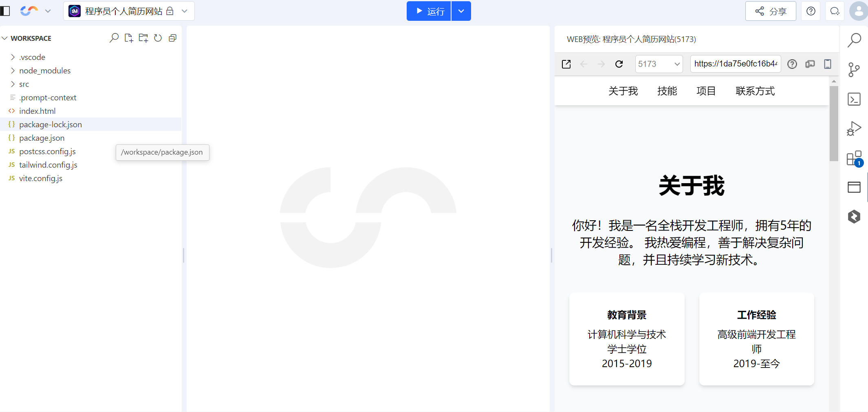Image resolution: width=868 pixels, height=412 pixels.
Task: Refresh the workspace file explorer
Action: (158, 38)
